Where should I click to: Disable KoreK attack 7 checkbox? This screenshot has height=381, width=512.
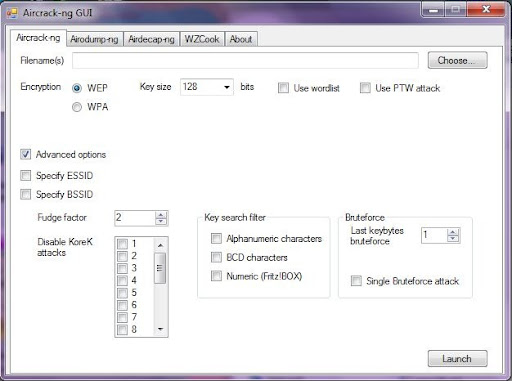[x=122, y=317]
